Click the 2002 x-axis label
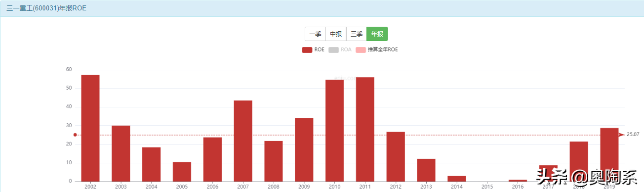Screen dimensions: 644x192 90,187
